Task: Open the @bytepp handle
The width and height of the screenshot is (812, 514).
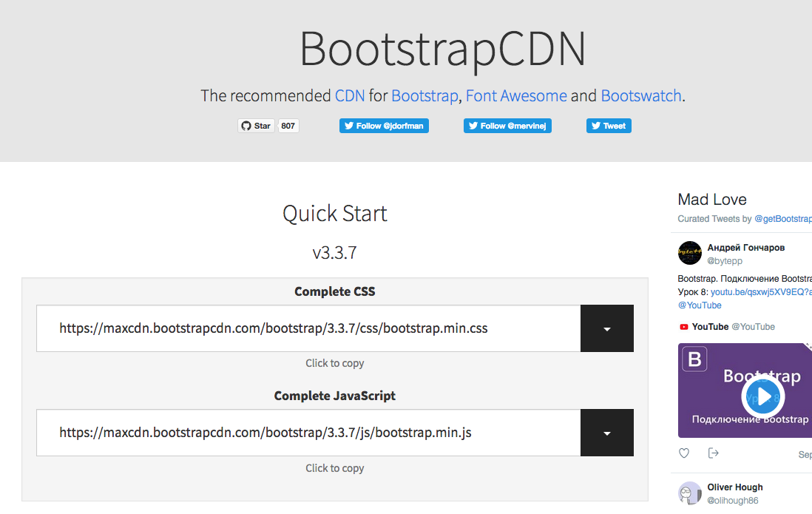Action: 725,260
